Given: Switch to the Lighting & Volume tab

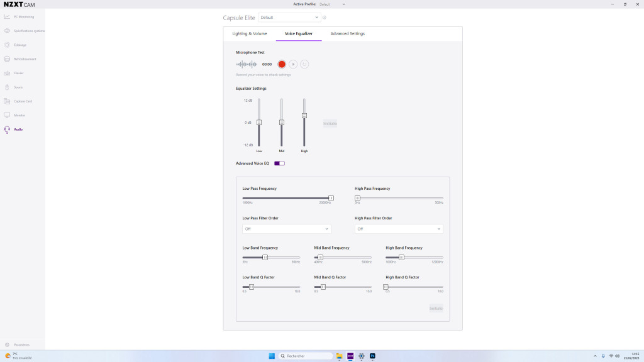Looking at the screenshot, I should (249, 34).
